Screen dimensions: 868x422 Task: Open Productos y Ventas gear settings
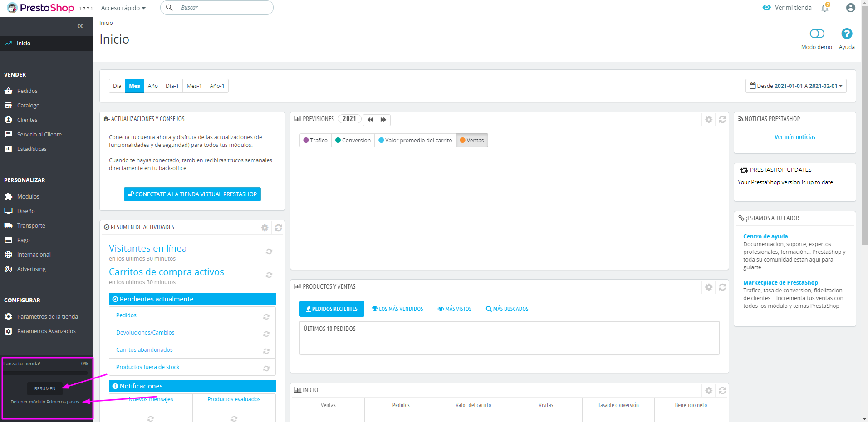(709, 287)
